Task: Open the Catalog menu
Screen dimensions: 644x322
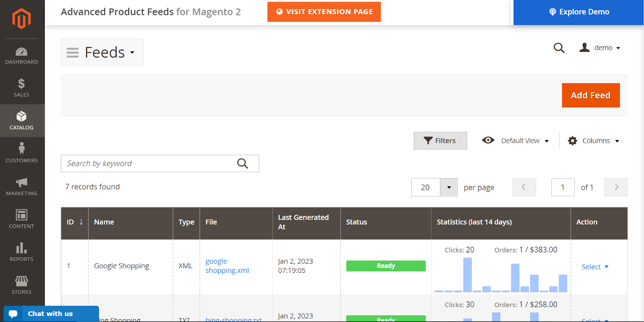Action: [22, 121]
